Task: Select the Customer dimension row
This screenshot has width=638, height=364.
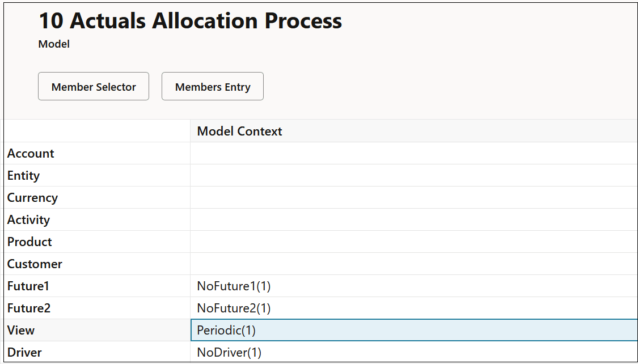Action: [x=33, y=264]
